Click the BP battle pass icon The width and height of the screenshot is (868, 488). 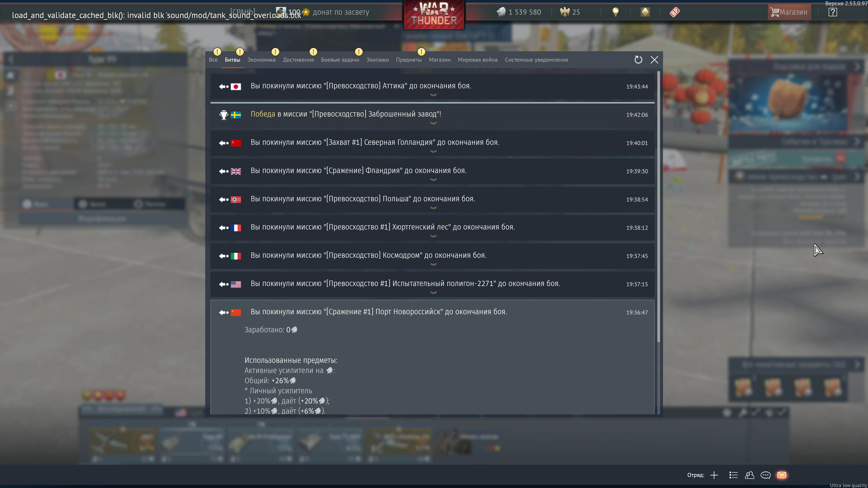[675, 12]
